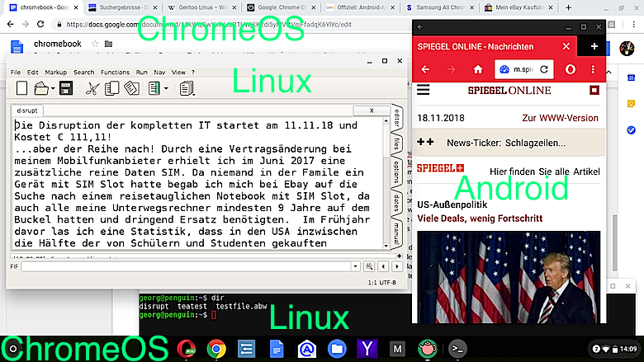Open the Run menu
The image size is (644, 362).
pyautogui.click(x=142, y=73)
